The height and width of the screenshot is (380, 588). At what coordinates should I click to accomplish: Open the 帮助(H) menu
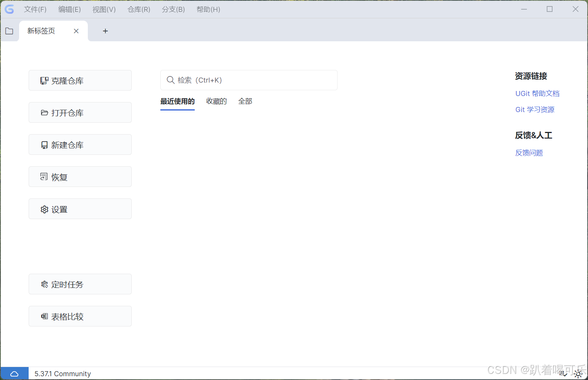208,9
